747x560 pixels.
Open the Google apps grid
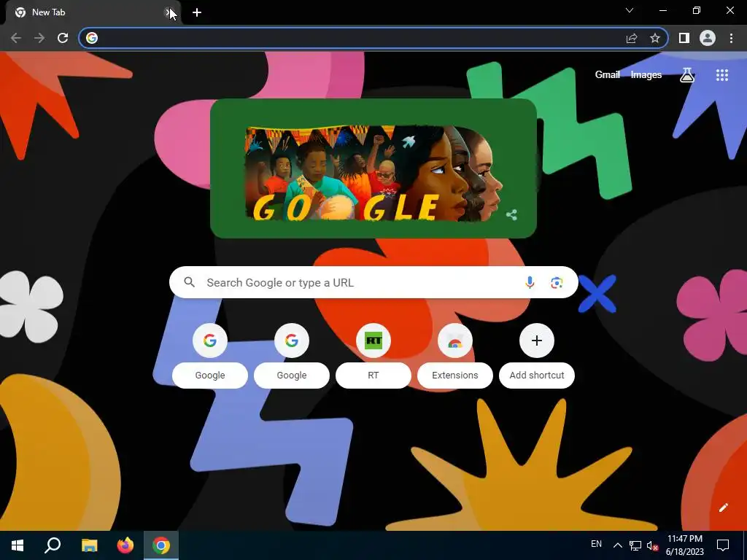pos(722,75)
